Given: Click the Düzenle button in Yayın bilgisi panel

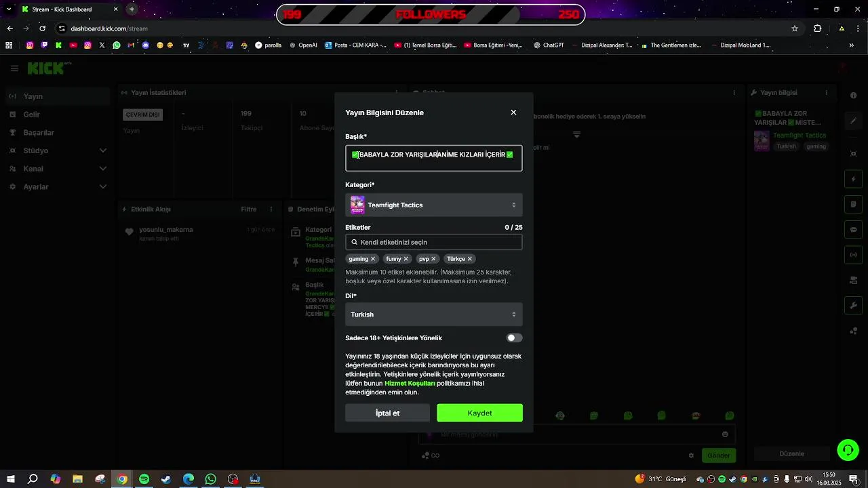Looking at the screenshot, I should pyautogui.click(x=792, y=453).
